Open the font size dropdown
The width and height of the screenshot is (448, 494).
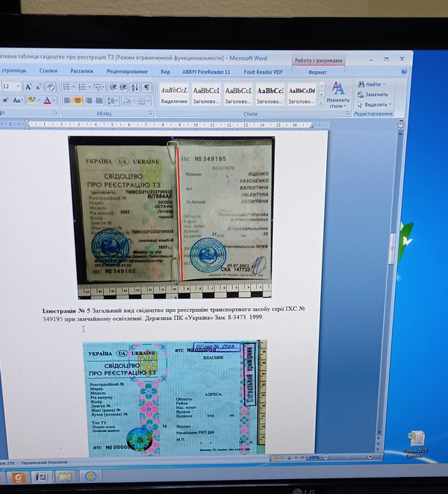[x=17, y=87]
